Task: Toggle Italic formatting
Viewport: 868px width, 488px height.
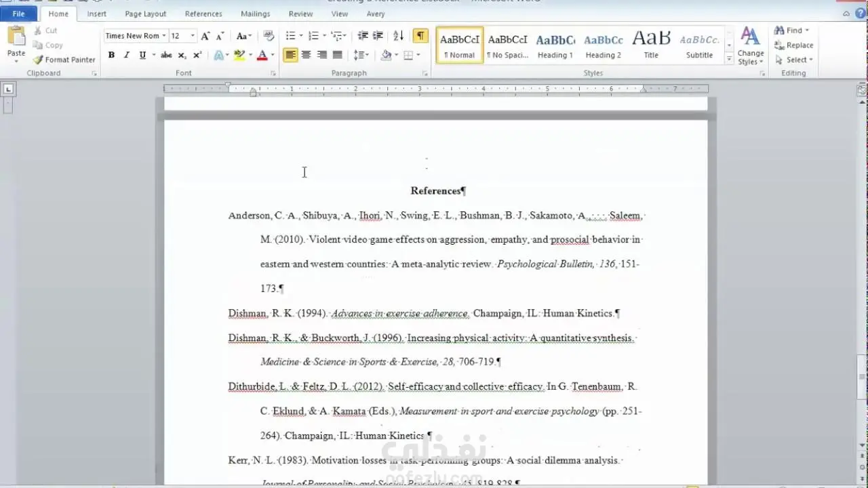Action: coord(127,55)
